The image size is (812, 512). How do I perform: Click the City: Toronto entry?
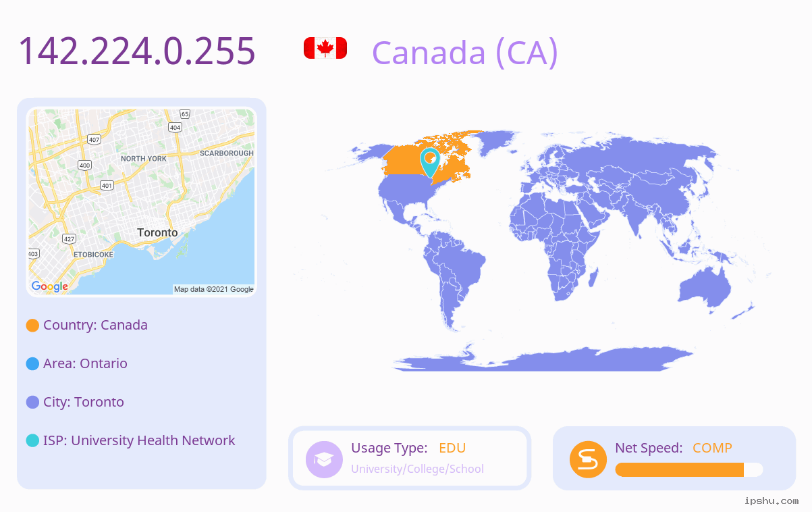[84, 402]
